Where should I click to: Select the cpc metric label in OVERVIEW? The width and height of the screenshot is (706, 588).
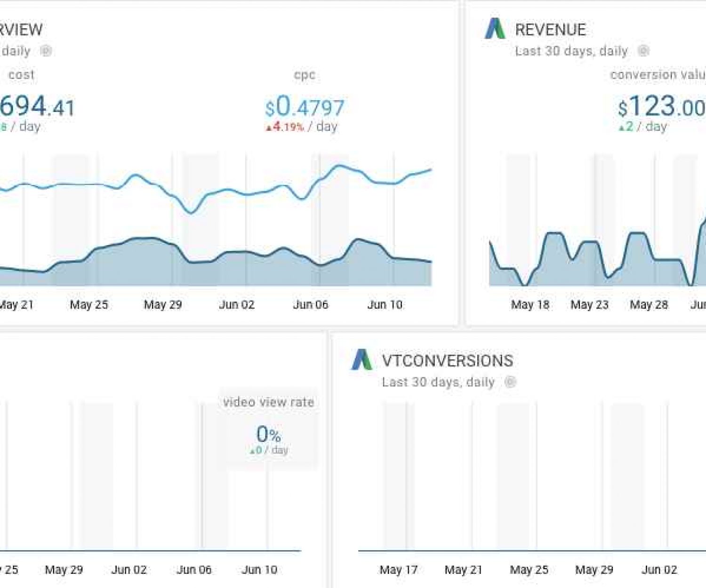[x=305, y=74]
